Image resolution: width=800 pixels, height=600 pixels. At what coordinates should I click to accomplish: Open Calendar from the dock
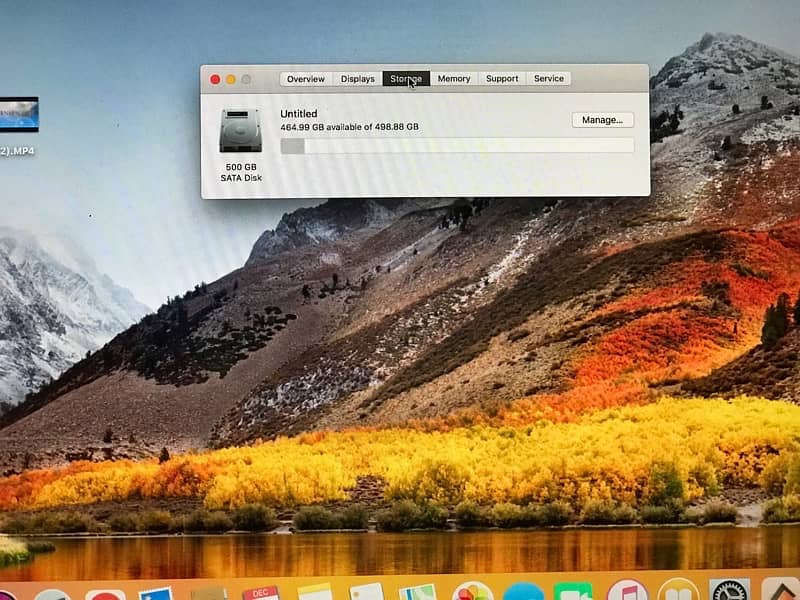pyautogui.click(x=260, y=593)
